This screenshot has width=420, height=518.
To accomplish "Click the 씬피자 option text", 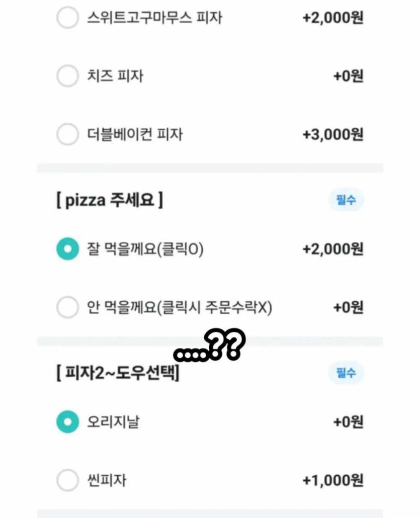I will point(107,480).
